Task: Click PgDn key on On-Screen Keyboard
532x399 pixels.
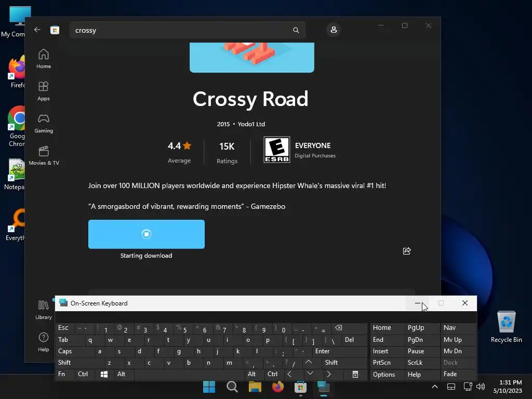Action: 422,340
